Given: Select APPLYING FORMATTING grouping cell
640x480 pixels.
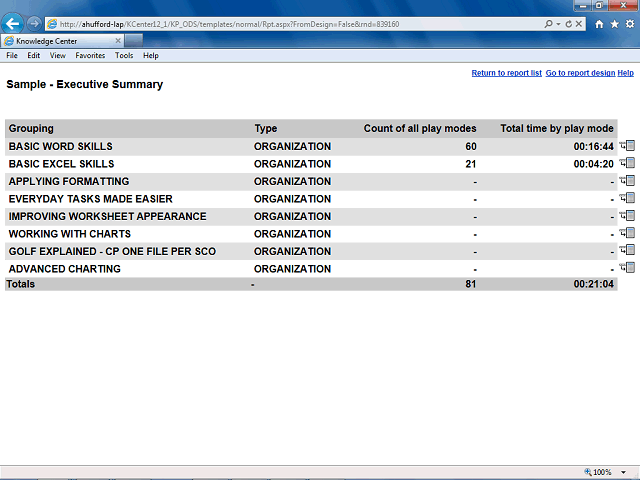Looking at the screenshot, I should pos(69,181).
